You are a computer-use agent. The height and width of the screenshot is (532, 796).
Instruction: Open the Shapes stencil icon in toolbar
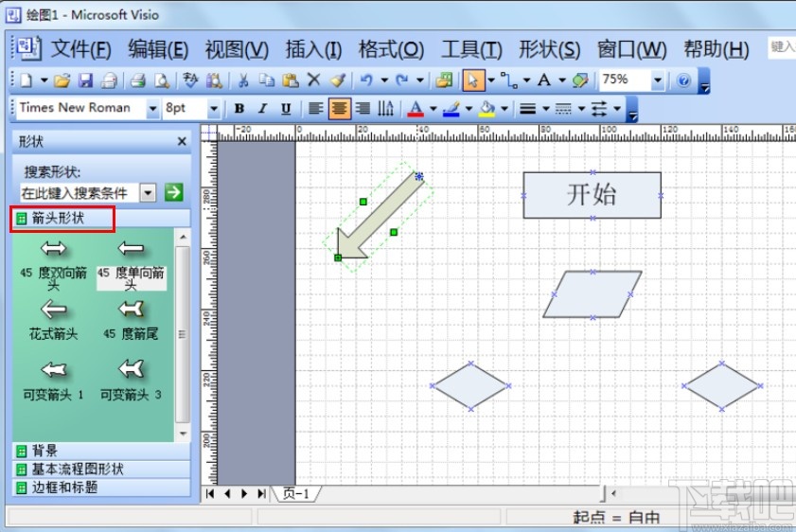tap(444, 80)
